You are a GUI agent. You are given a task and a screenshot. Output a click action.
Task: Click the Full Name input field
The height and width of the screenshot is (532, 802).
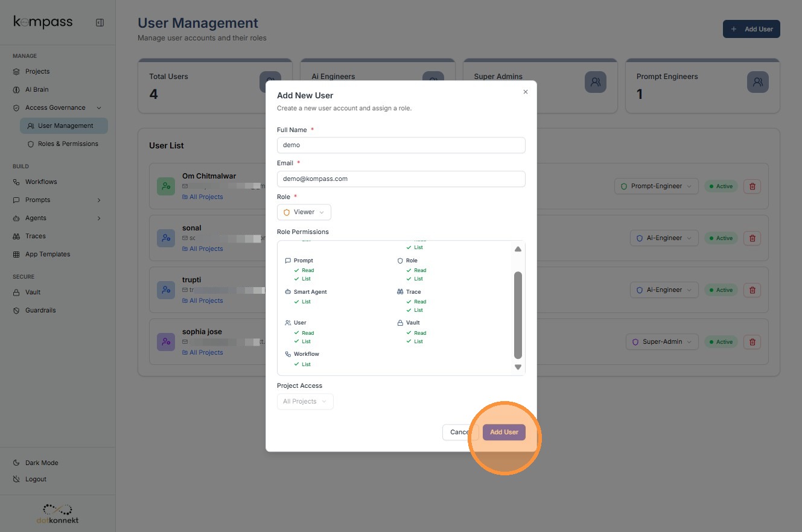(x=401, y=145)
